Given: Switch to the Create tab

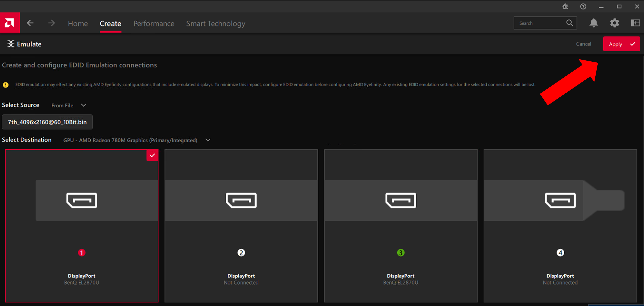Looking at the screenshot, I should point(111,24).
